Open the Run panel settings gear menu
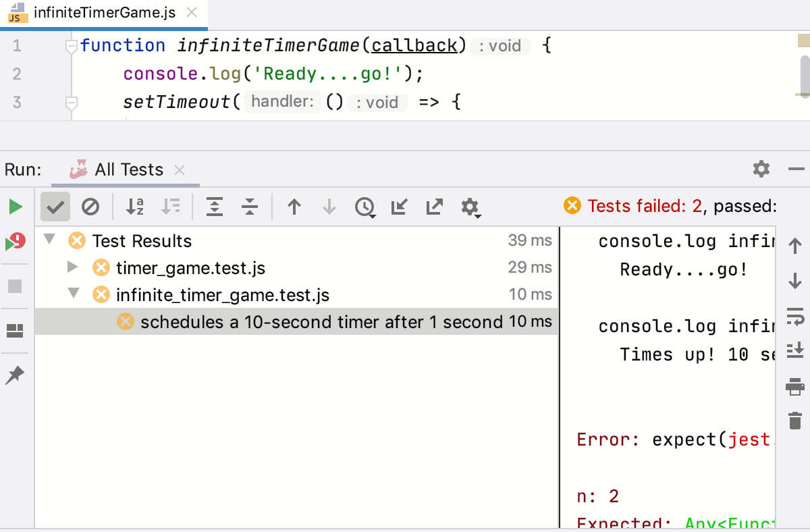This screenshot has width=810, height=532. click(761, 169)
